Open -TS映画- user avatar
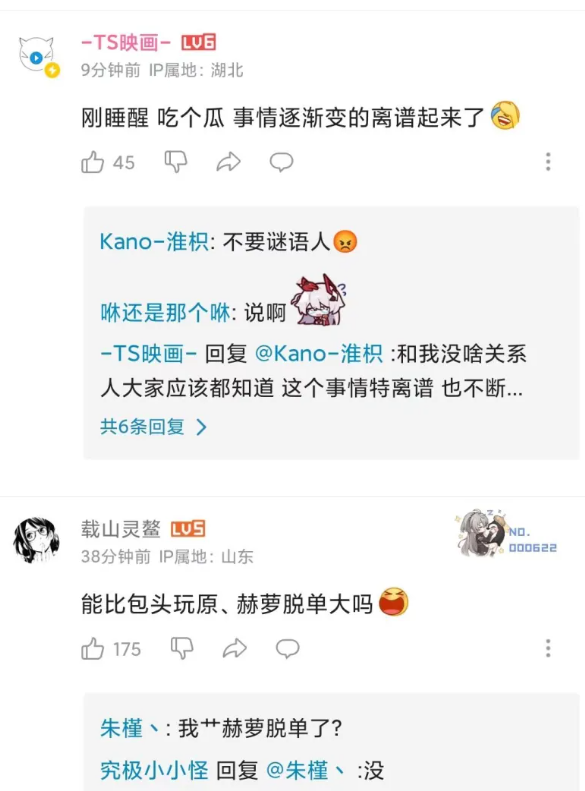 [38, 56]
